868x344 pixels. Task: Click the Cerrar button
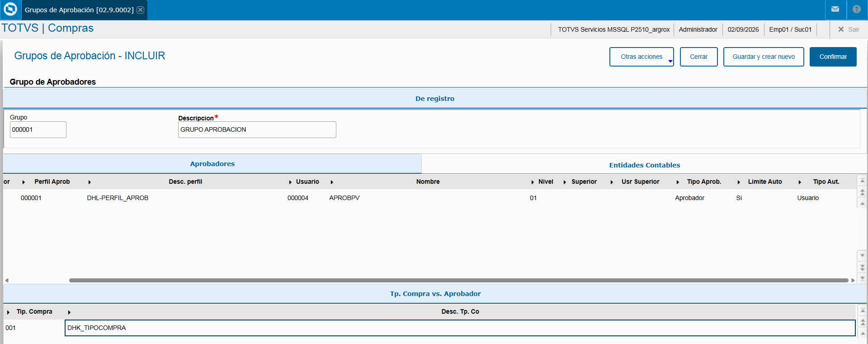pos(698,57)
